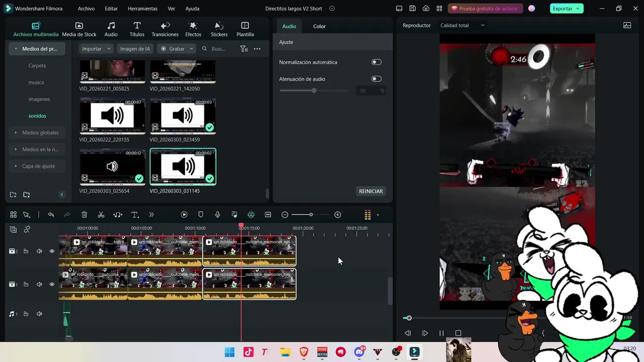The width and height of the screenshot is (644, 362).
Task: Open the Archivos multimedia tab
Action: coord(36,30)
